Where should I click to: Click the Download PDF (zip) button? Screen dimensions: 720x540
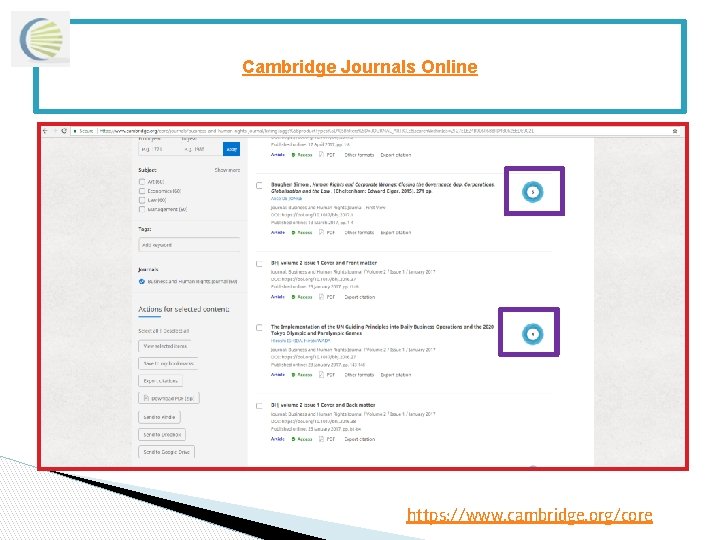pyautogui.click(x=169, y=399)
